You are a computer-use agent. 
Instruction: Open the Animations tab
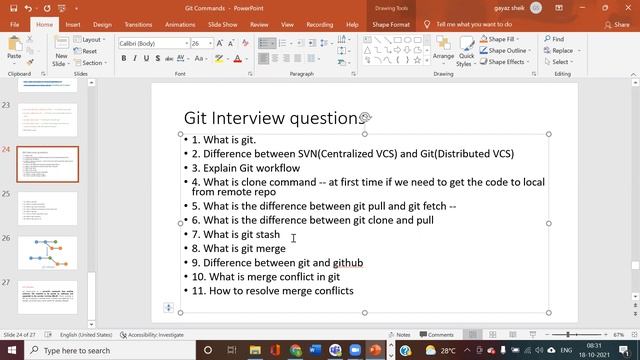tap(180, 24)
